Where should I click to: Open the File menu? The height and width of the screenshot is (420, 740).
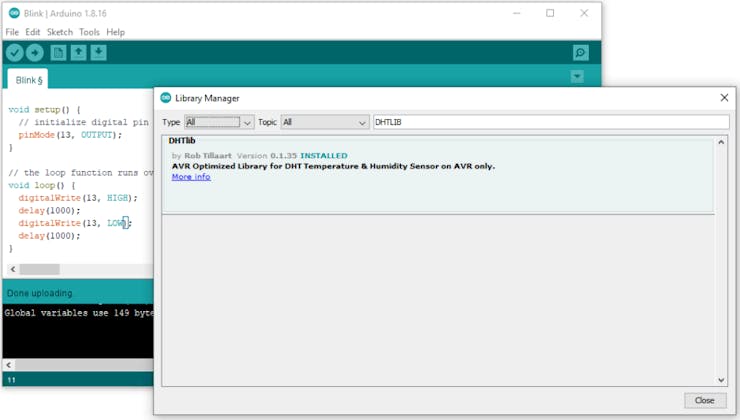(12, 32)
